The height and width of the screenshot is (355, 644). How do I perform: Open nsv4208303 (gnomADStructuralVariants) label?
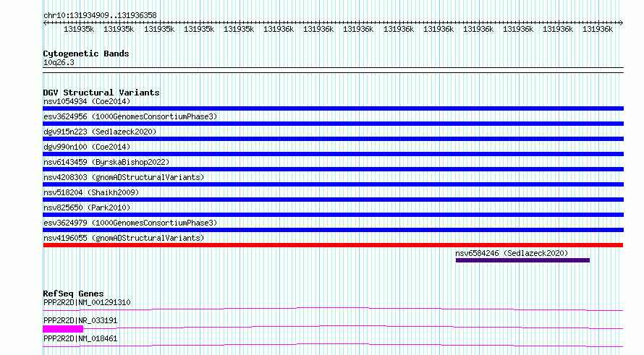[124, 177]
